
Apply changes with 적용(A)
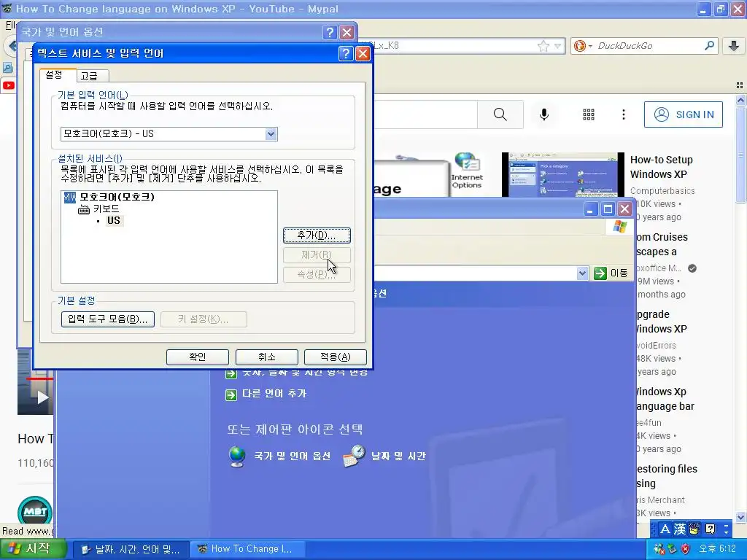(x=336, y=357)
